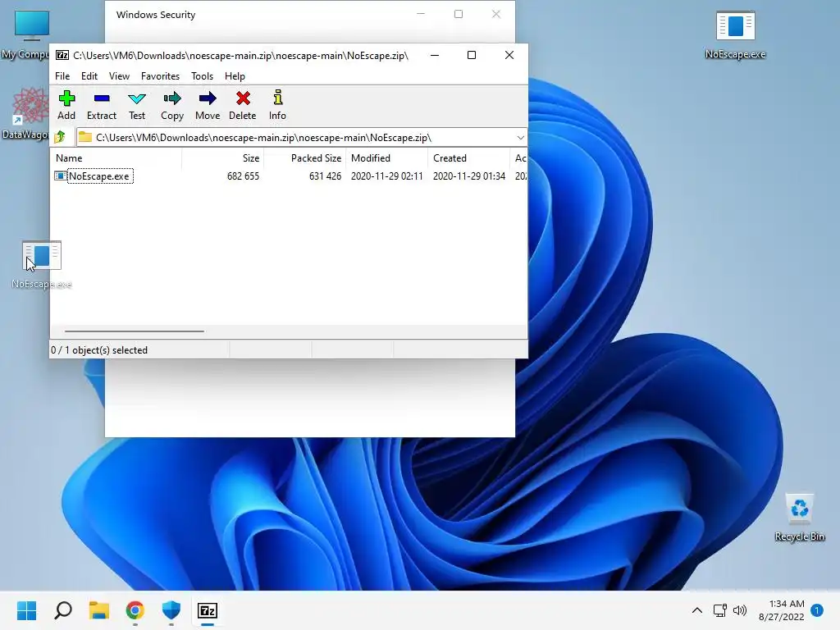The height and width of the screenshot is (630, 840).
Task: Maximize the 7-Zip window
Action: click(x=472, y=55)
